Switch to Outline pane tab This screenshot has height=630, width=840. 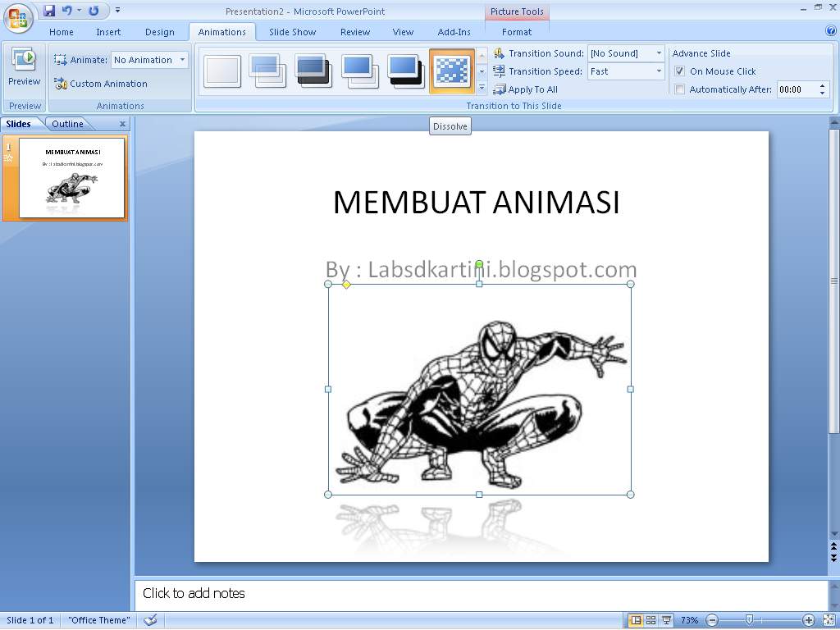click(67, 124)
